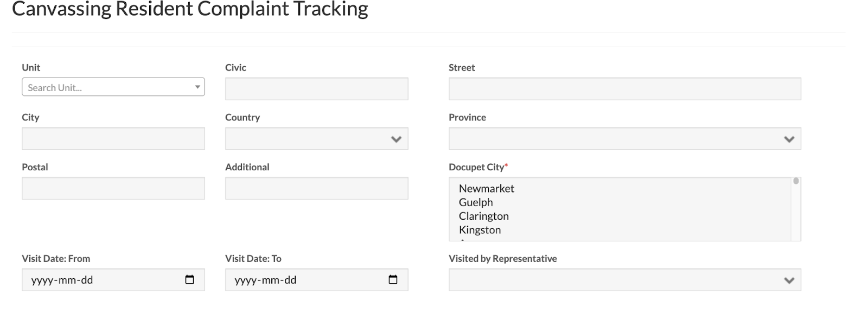The image size is (868, 320).
Task: Click into the Street text field
Action: 625,89
